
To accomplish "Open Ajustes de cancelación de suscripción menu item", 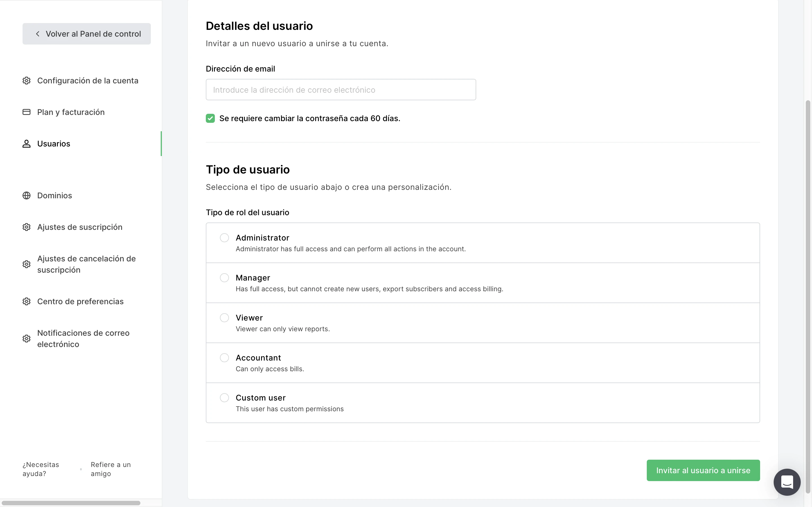I will (86, 264).
